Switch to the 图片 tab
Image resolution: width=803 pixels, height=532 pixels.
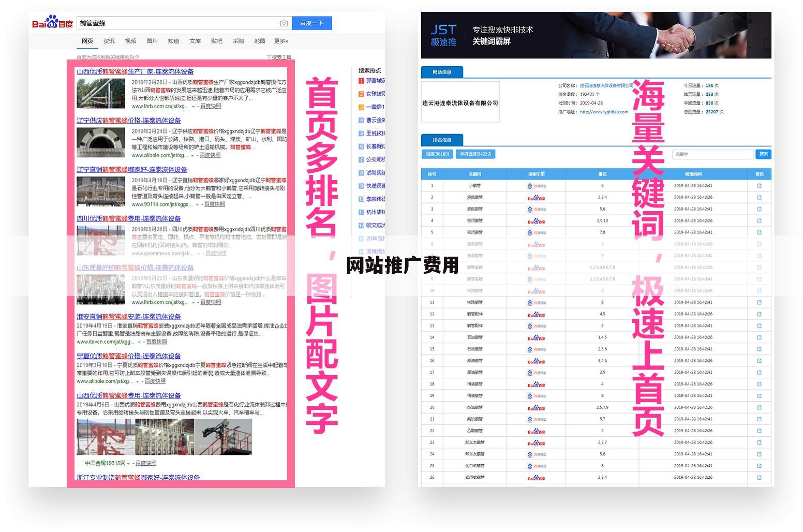click(x=152, y=41)
